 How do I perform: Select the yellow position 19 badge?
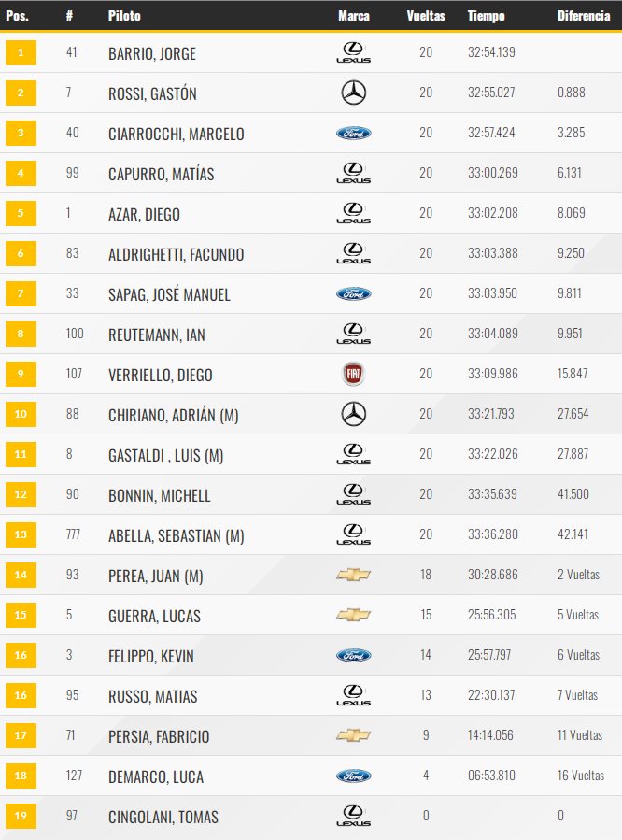(x=21, y=816)
